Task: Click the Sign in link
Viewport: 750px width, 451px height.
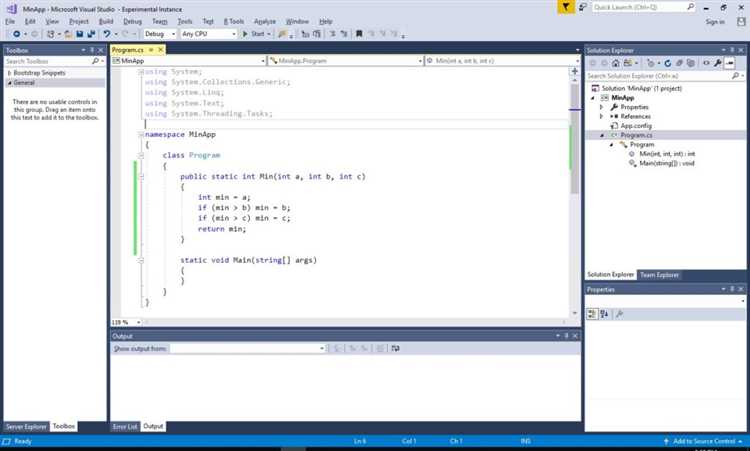Action: pos(714,21)
